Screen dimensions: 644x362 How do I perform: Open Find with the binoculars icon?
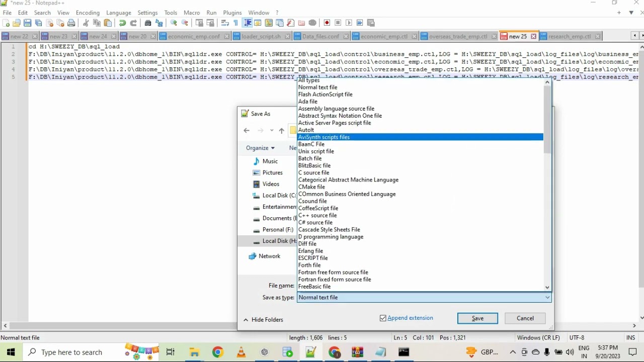coord(148,23)
